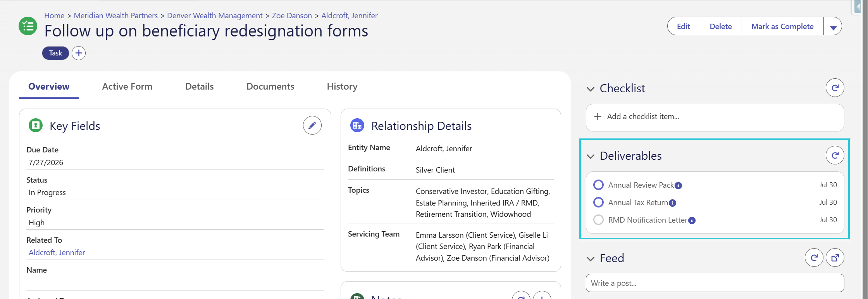Switch to the Overview tab
Screen dimensions: 868x299
pos(49,86)
